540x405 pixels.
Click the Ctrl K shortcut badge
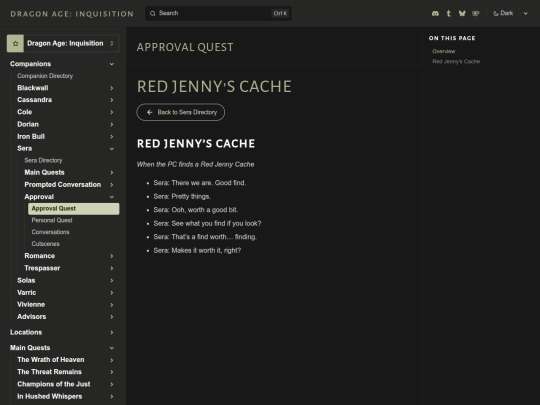point(280,13)
